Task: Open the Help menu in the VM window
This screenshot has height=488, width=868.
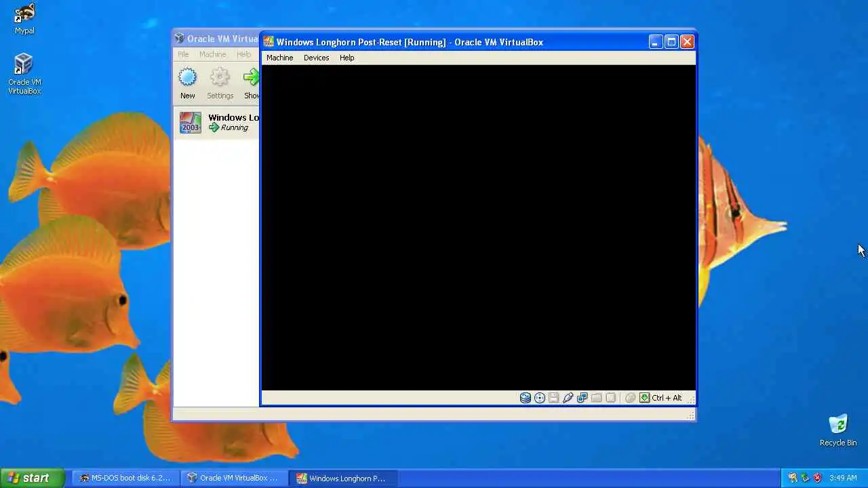Action: [x=347, y=58]
